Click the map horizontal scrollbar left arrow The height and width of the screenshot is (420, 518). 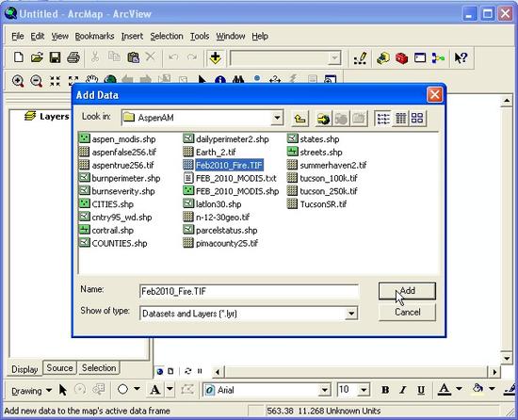point(218,372)
